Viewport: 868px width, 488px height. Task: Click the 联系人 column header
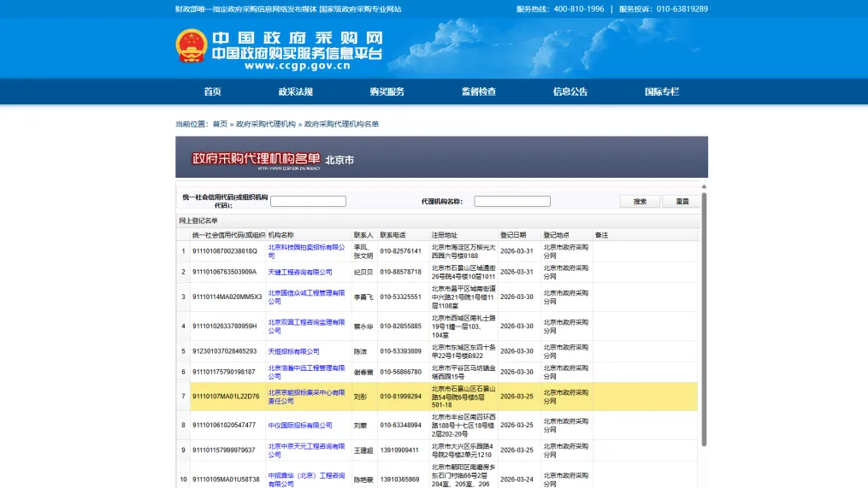pyautogui.click(x=363, y=235)
